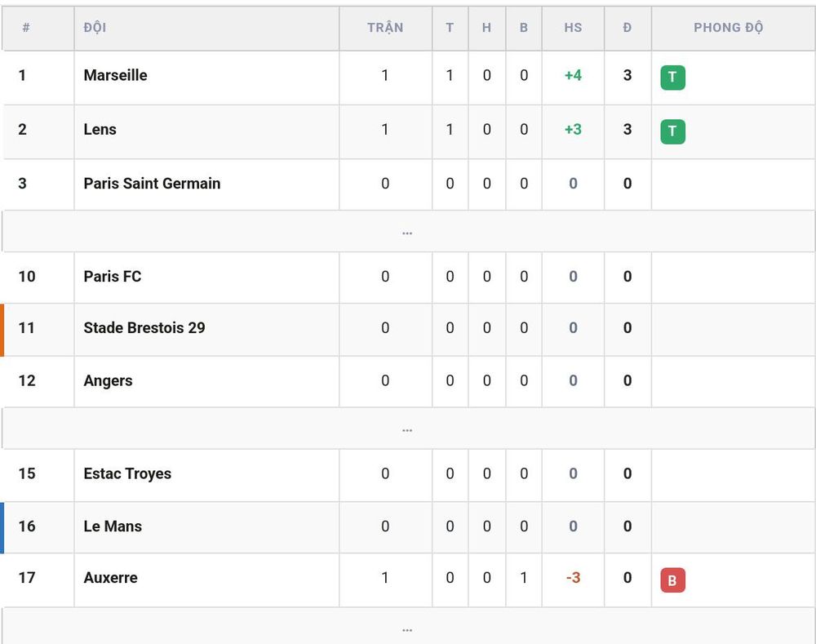The image size is (816, 644).
Task: Click the ĐỘI column header
Action: (x=95, y=28)
